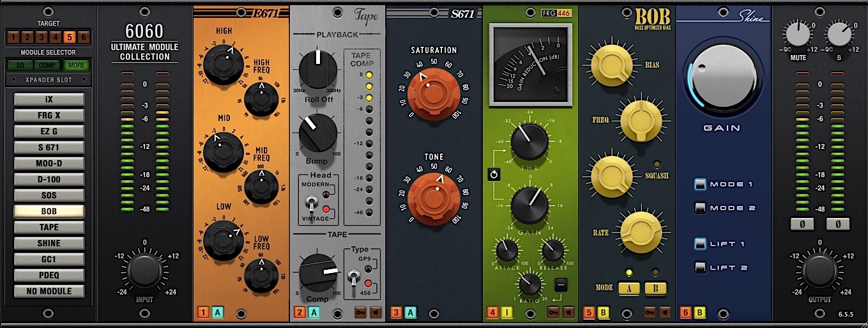Choose the SHINE module from list

(49, 243)
